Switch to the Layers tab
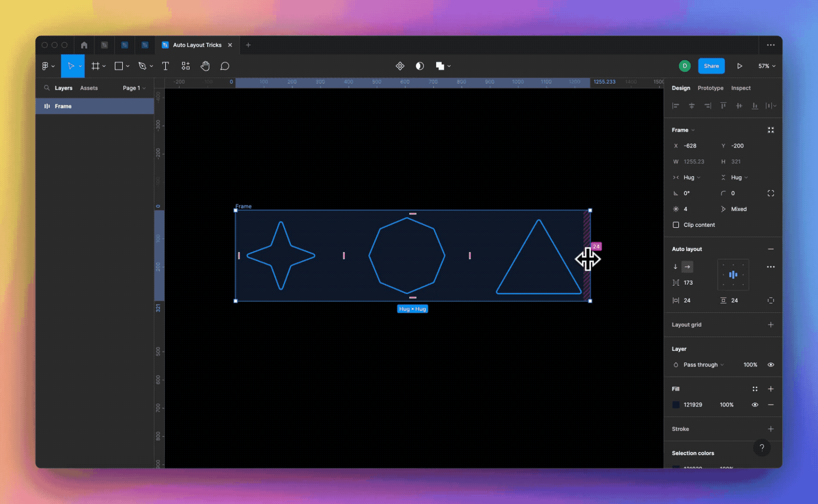The image size is (818, 504). (x=63, y=88)
